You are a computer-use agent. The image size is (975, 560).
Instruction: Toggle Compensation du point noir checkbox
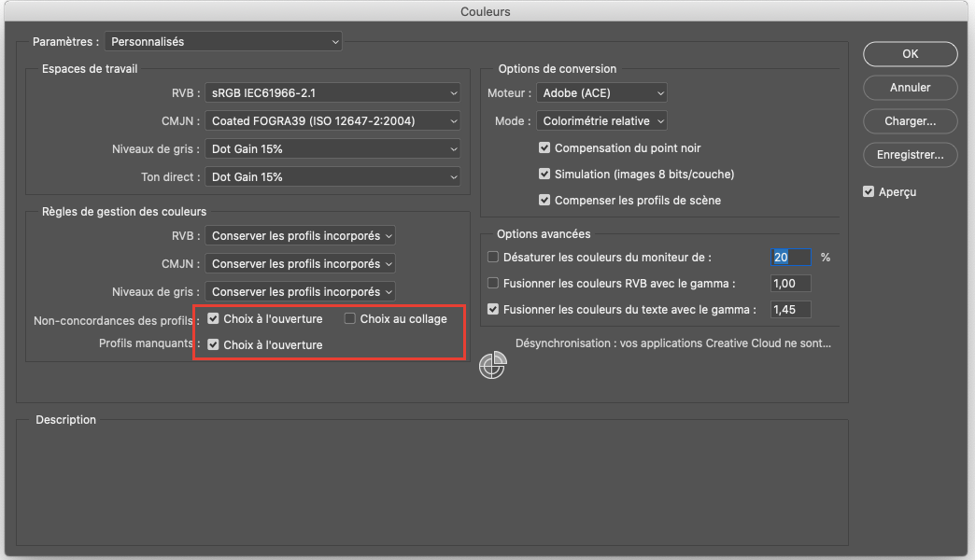click(545, 148)
